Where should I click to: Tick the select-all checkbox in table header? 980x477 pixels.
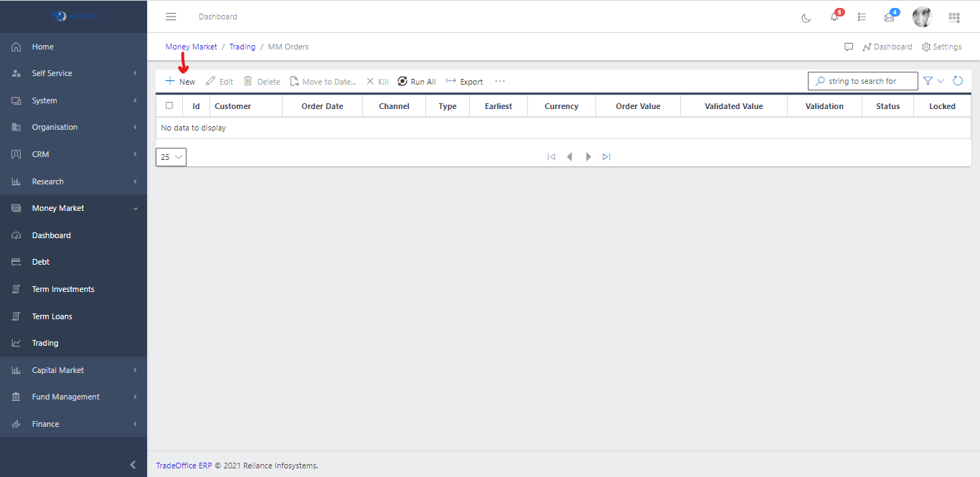tap(169, 105)
